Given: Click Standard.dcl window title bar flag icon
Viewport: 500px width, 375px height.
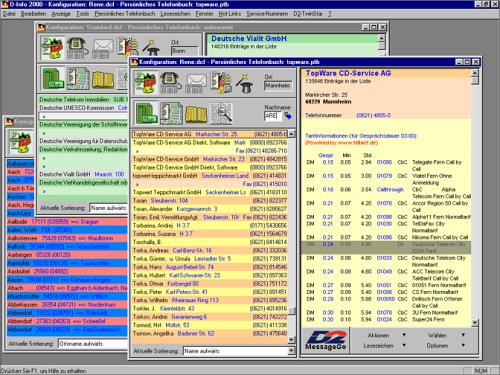Looking at the screenshot, I should (x=41, y=27).
